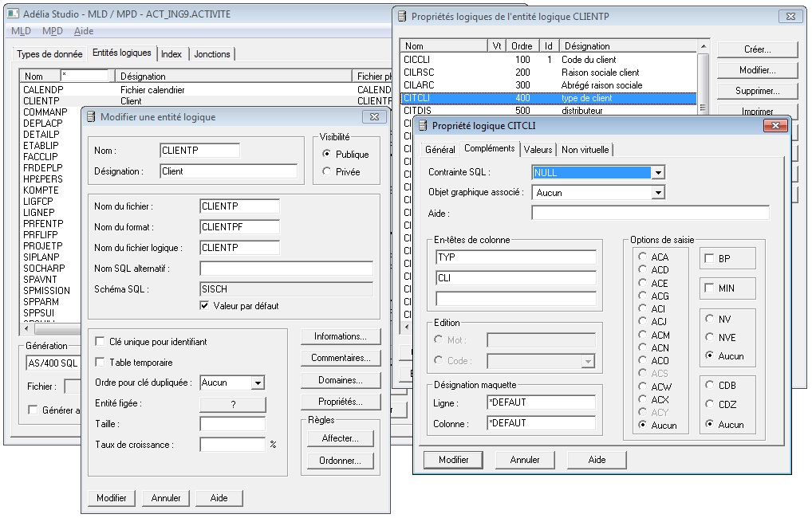Click the Adélia Studio window title icon
Viewport: 812px width, 518px height.
point(15,15)
